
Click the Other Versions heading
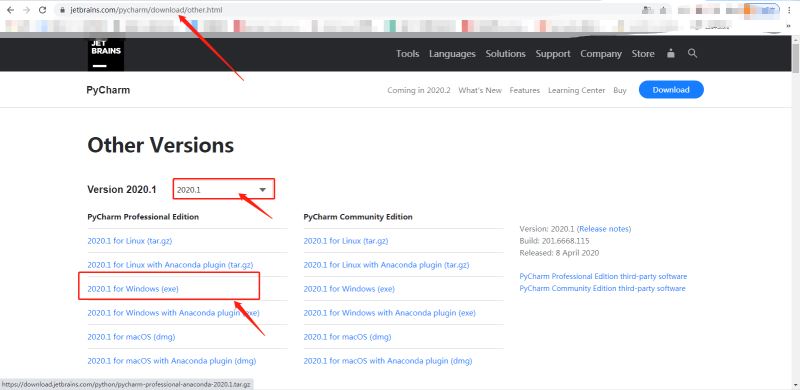(161, 145)
